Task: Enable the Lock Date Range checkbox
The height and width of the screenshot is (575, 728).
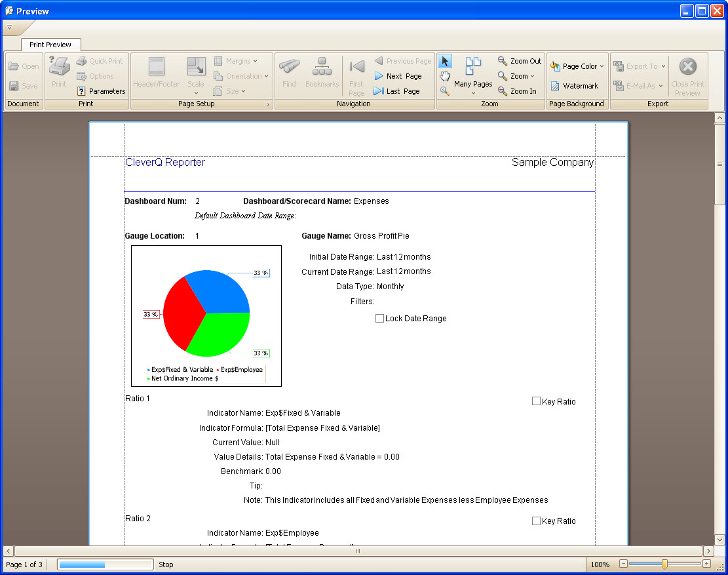Action: click(379, 318)
